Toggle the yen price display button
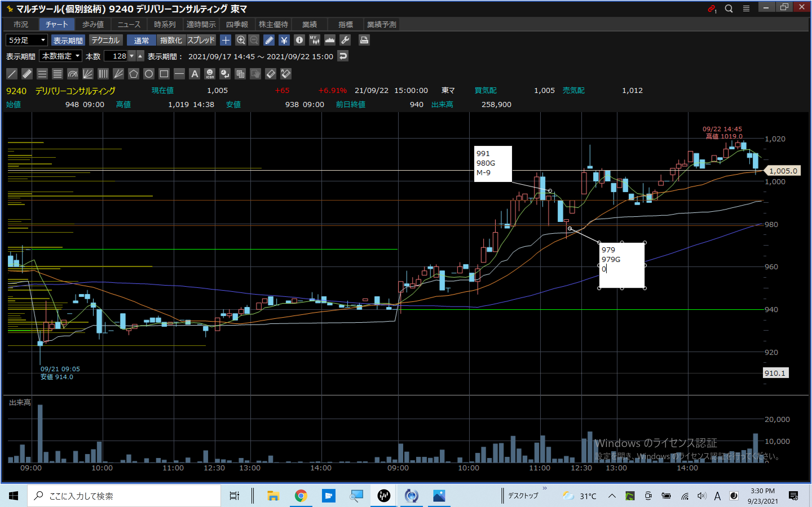Image resolution: width=812 pixels, height=507 pixels. [284, 40]
